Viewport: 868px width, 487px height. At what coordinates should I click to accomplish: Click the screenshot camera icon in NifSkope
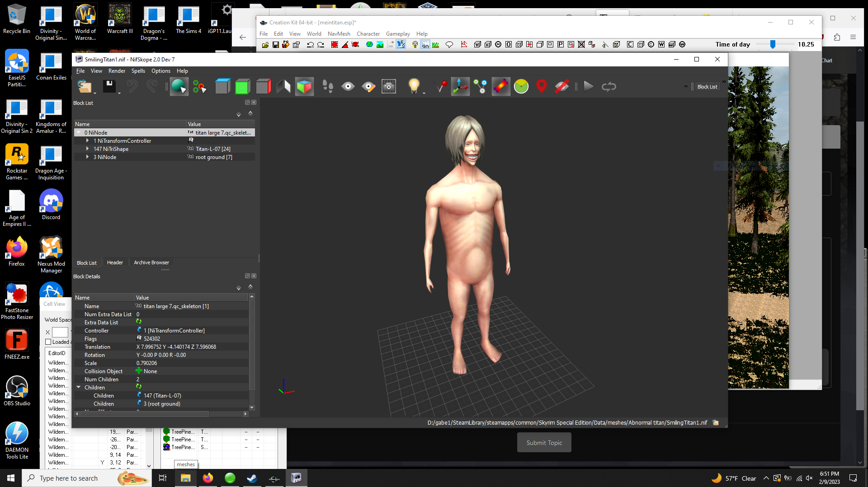[x=389, y=86]
